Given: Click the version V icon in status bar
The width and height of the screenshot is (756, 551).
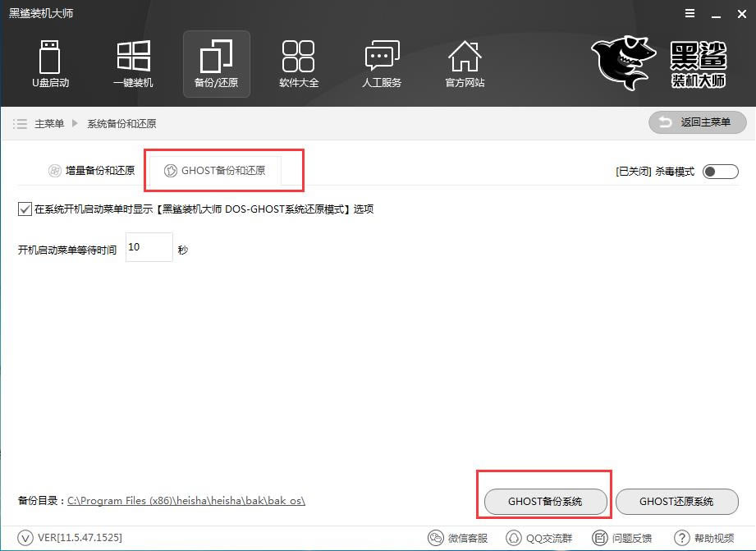Looking at the screenshot, I should [25, 538].
